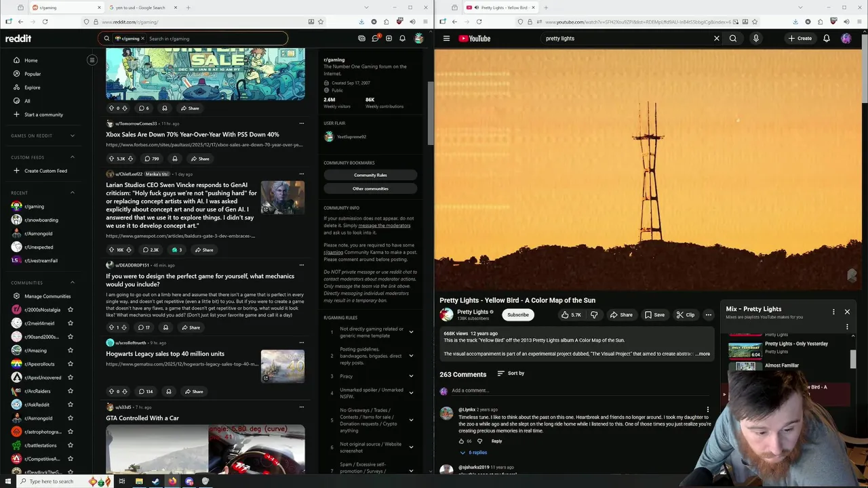Expand video description with more link
This screenshot has width=868, height=488.
703,354
